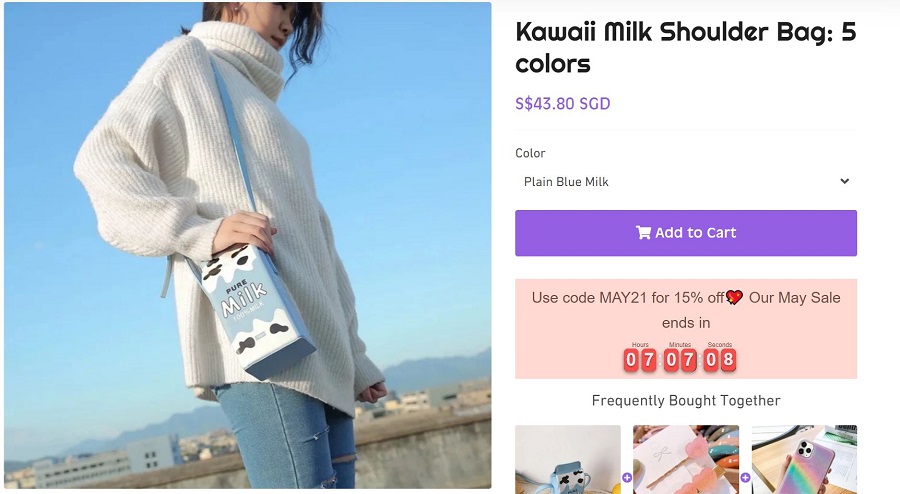The image size is (900, 494).
Task: Click the Seconds countdown digits
Action: pyautogui.click(x=720, y=360)
